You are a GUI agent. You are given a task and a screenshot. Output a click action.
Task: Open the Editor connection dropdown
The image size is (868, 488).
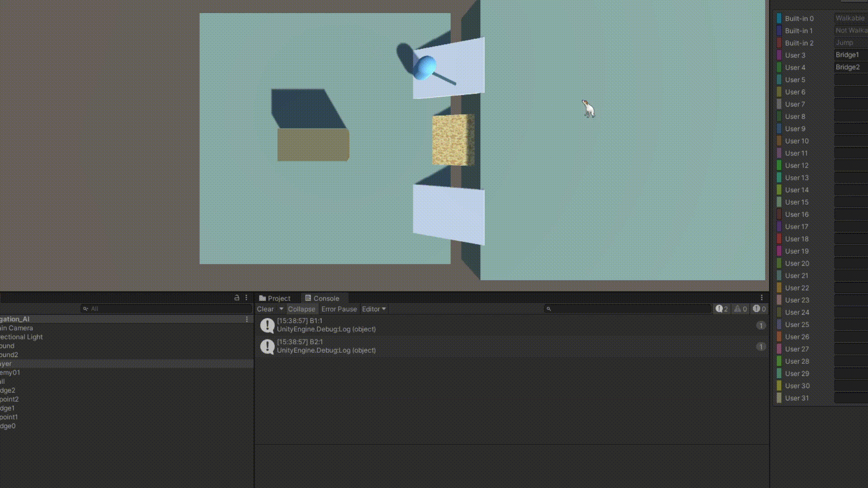(x=374, y=309)
